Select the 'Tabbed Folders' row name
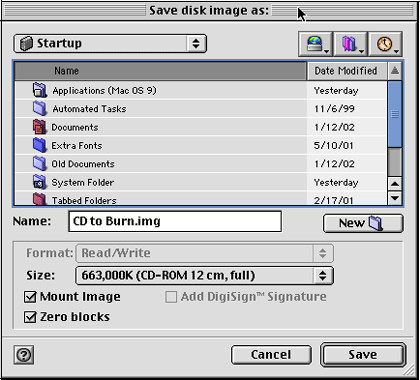Image resolution: width=420 pixels, height=380 pixels. coord(84,200)
